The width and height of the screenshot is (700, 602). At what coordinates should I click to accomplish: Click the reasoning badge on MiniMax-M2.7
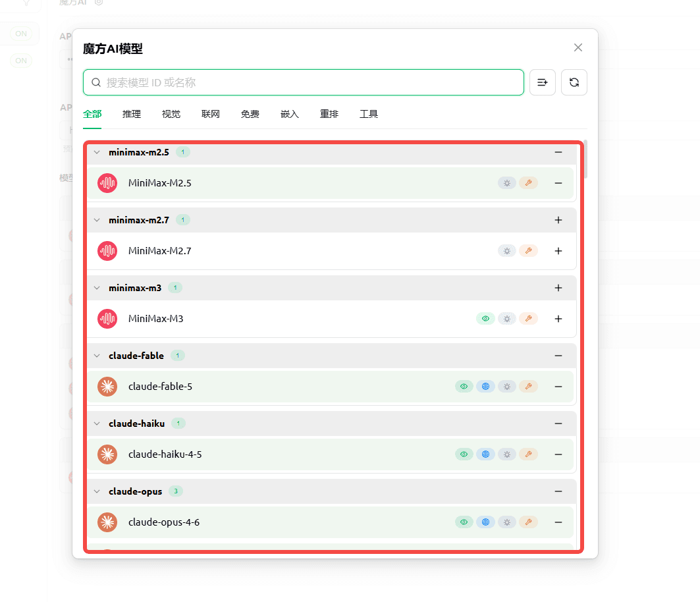coord(507,251)
